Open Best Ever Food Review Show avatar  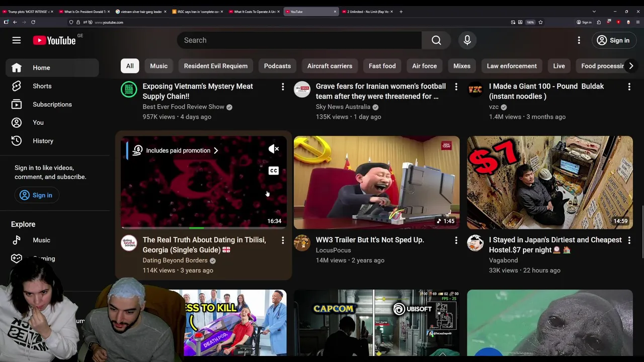pyautogui.click(x=129, y=89)
